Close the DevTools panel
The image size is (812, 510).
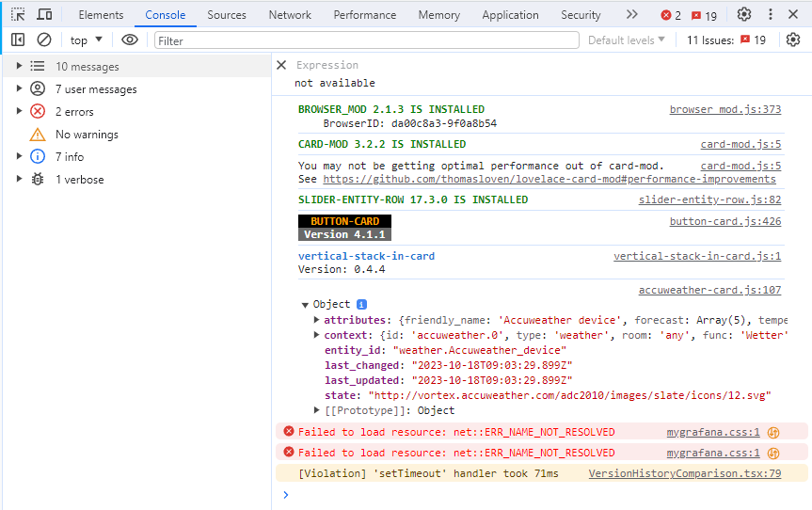point(793,14)
